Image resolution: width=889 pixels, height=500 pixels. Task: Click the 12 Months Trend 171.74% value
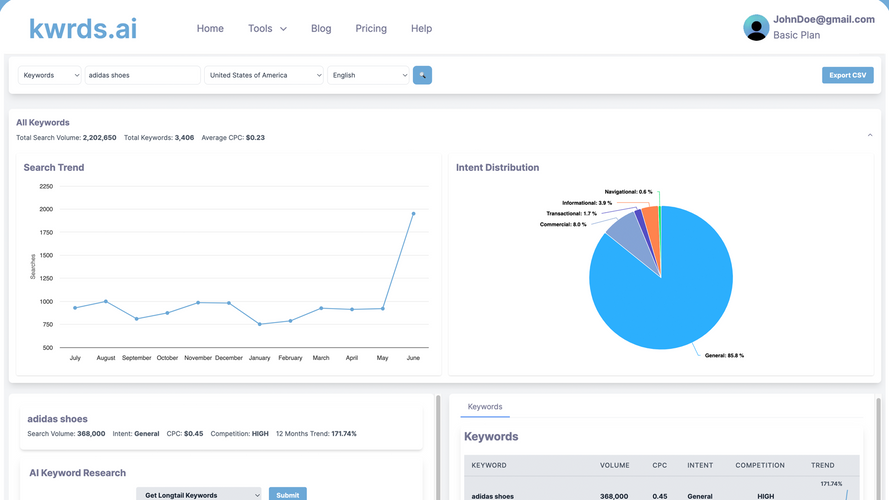[x=344, y=434]
